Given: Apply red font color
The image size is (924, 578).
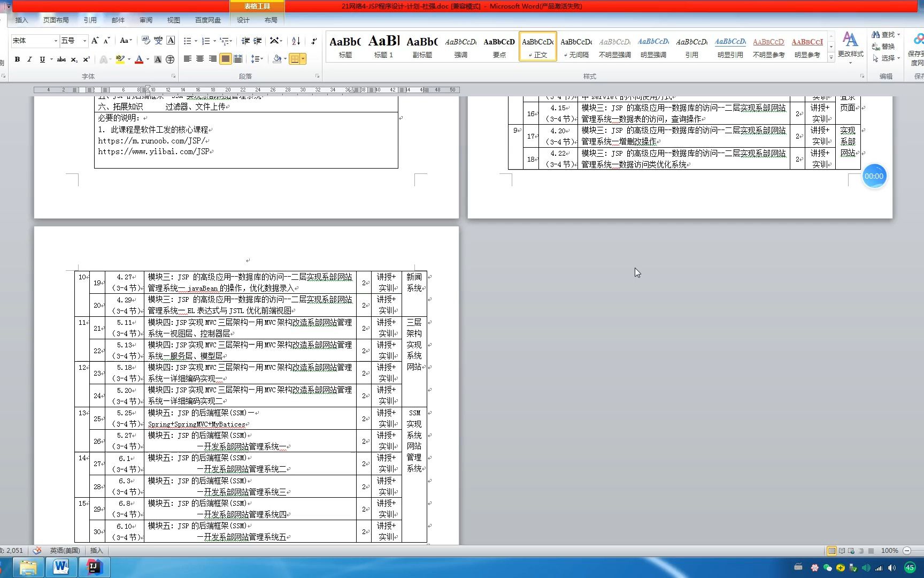Looking at the screenshot, I should (x=139, y=59).
